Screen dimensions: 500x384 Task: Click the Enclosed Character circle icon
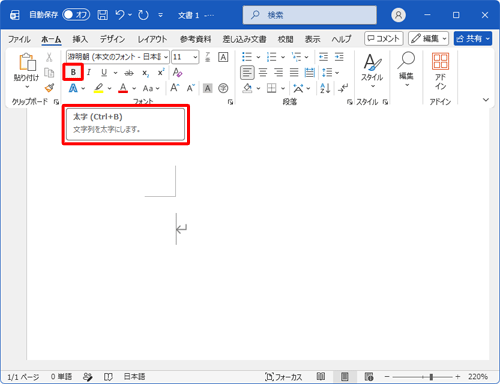[223, 88]
